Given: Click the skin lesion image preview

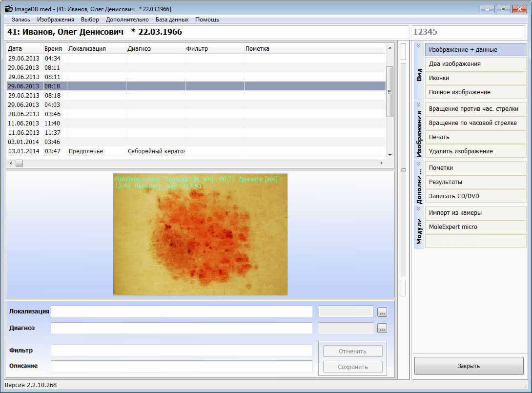Looking at the screenshot, I should click(200, 234).
